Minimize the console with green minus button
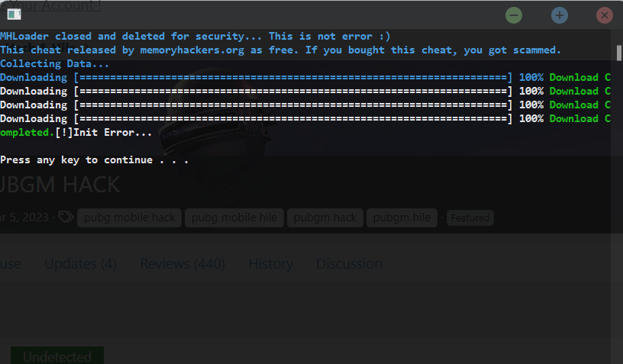This screenshot has width=623, height=364. pos(513,15)
